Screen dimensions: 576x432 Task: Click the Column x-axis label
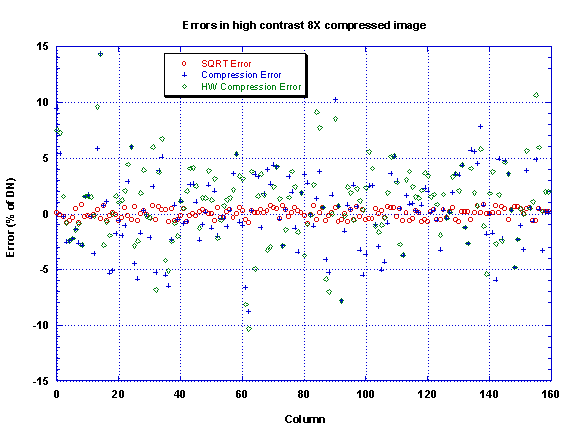pos(305,419)
